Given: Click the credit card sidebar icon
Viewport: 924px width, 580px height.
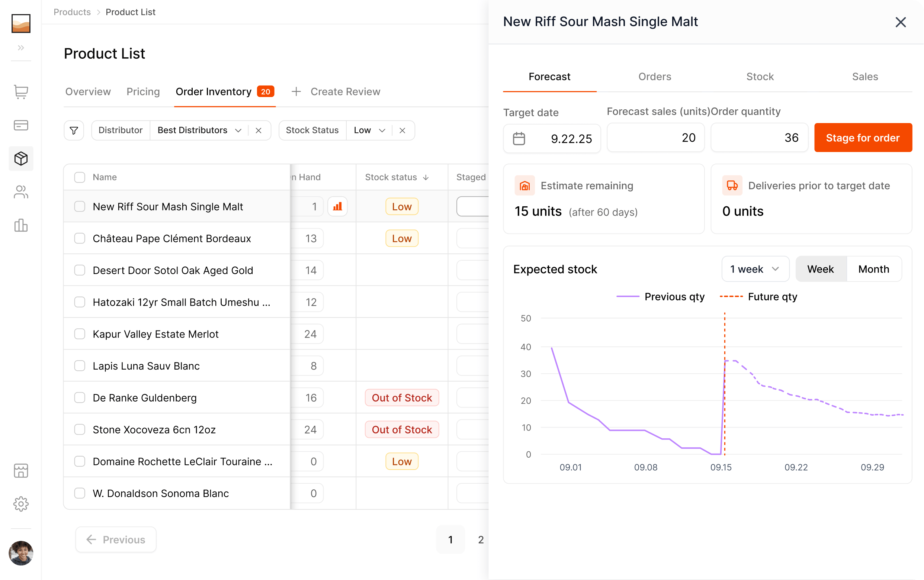Looking at the screenshot, I should click(x=21, y=125).
